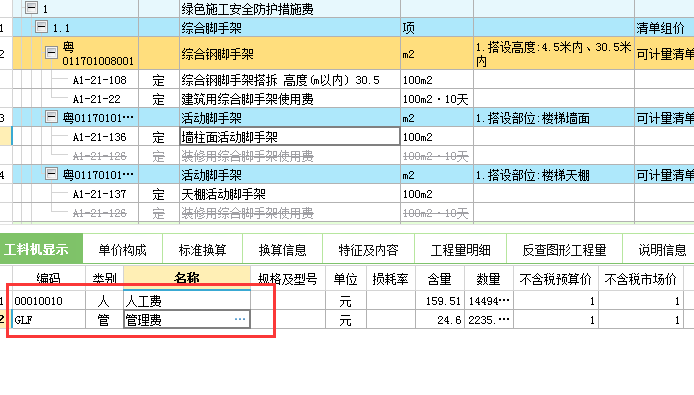Select struck-through A1-21-126 under 楼梯天棚
The width and height of the screenshot is (694, 395).
[100, 213]
